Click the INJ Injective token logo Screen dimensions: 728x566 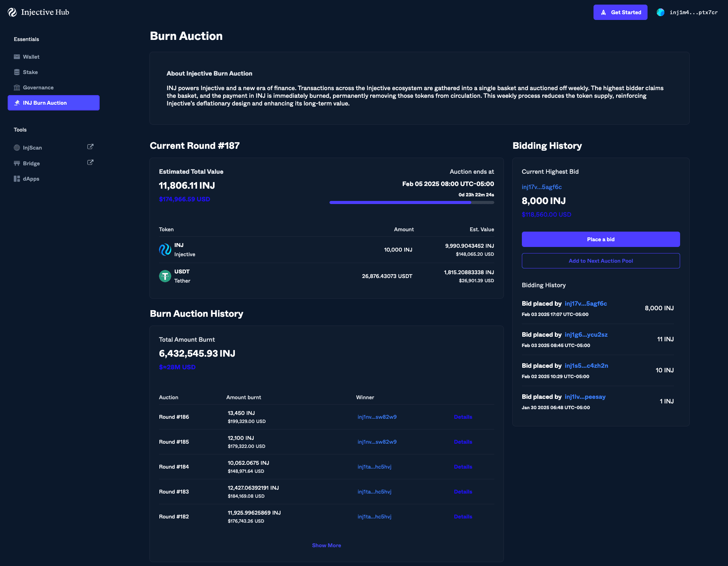point(165,250)
